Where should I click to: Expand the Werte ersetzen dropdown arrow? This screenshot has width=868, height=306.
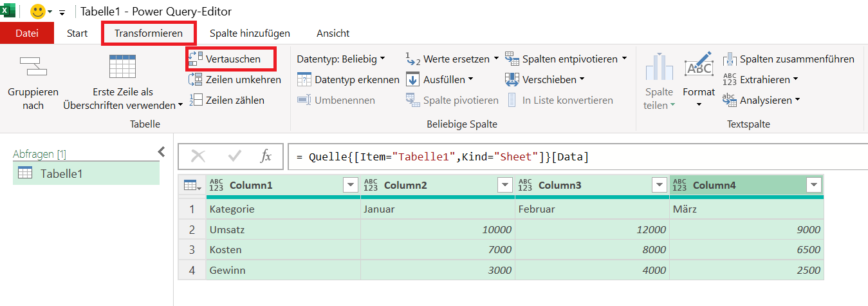click(x=496, y=59)
